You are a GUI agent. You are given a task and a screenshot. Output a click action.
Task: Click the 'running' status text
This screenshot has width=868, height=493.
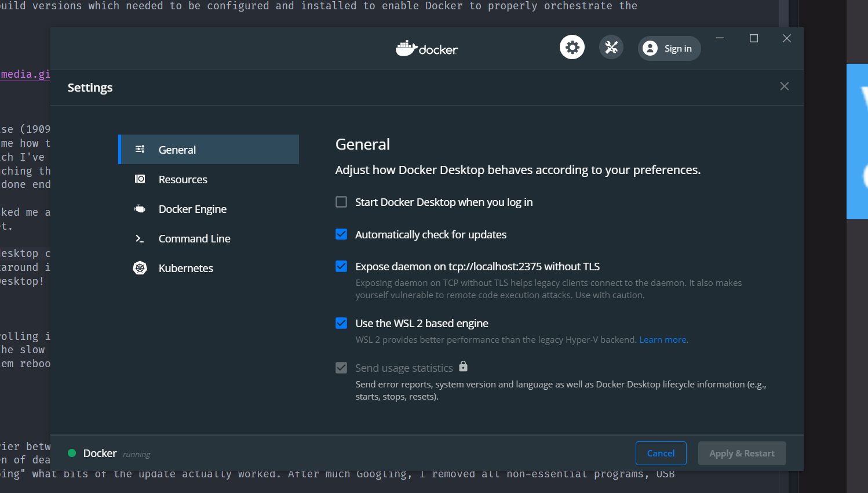(136, 455)
